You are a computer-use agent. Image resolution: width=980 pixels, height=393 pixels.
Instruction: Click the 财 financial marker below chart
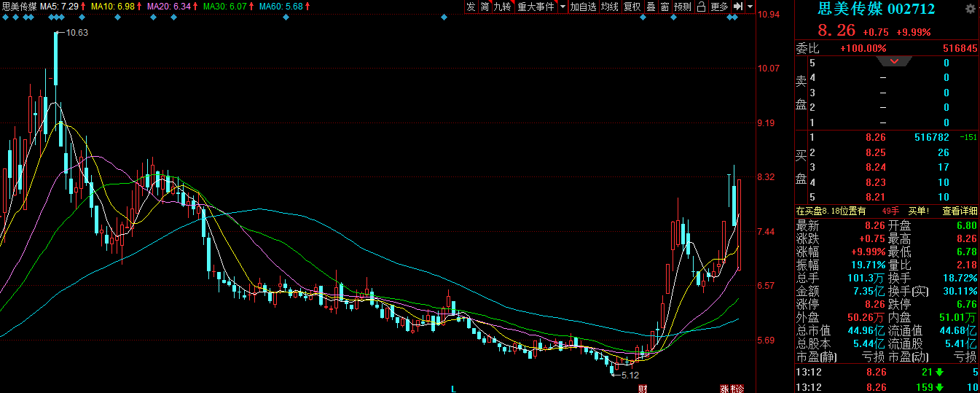coord(643,389)
